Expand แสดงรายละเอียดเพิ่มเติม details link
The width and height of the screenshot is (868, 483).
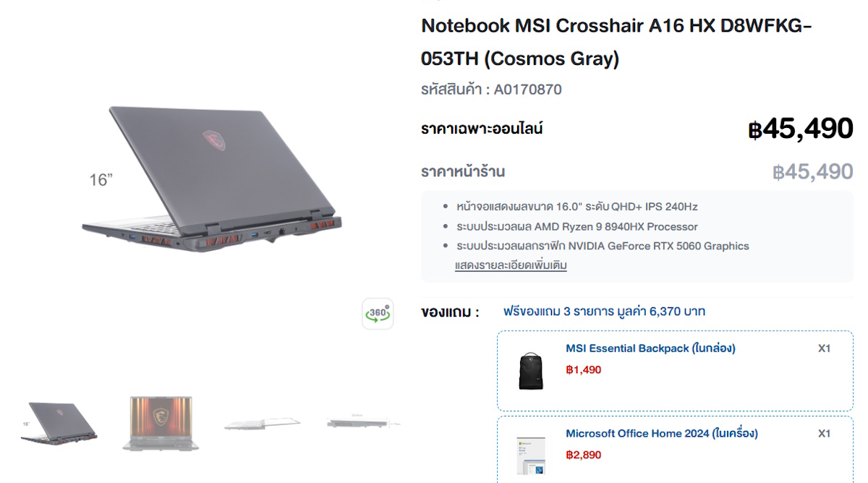[511, 265]
